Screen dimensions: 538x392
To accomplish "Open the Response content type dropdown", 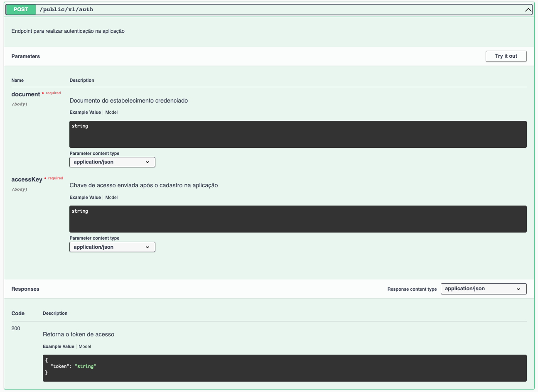I will [x=483, y=289].
